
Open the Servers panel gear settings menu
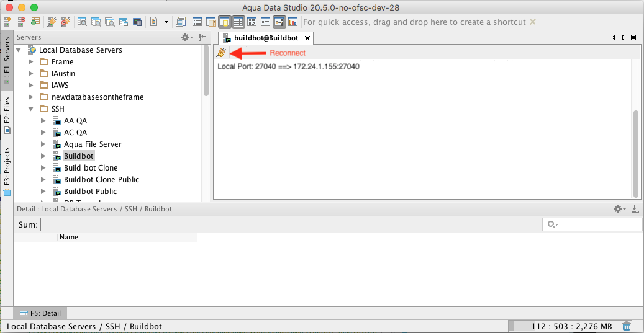point(187,37)
